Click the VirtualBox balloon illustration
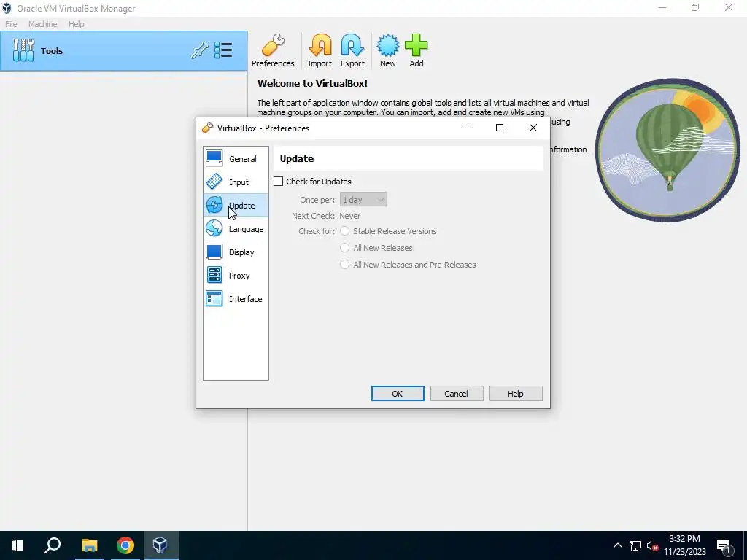This screenshot has width=747, height=560. (667, 150)
